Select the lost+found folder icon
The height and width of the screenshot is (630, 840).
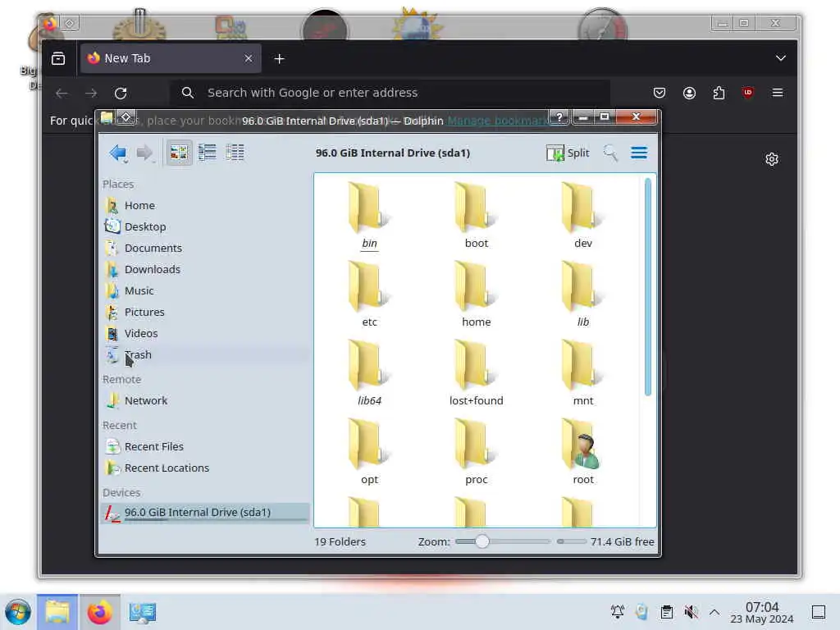pos(476,365)
